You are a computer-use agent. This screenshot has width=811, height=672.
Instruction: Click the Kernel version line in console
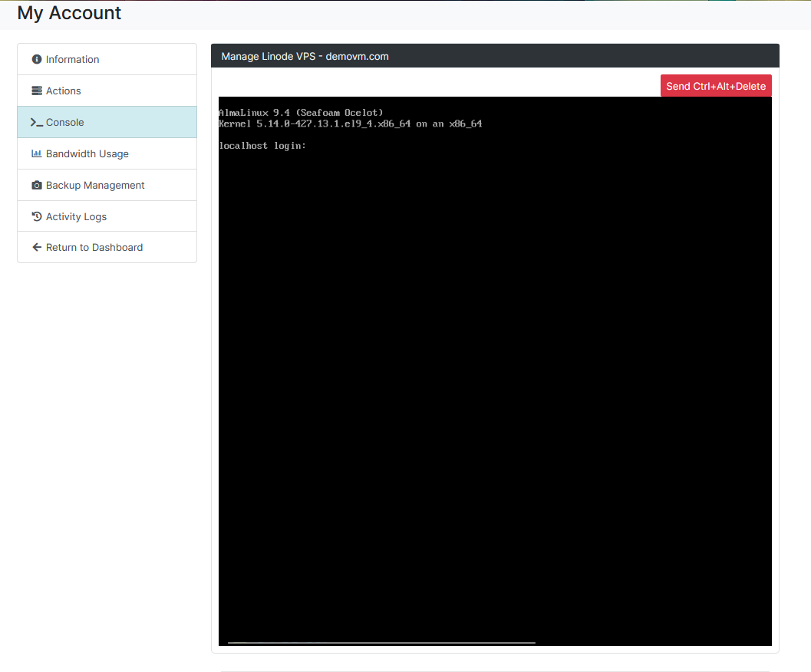pyautogui.click(x=351, y=124)
